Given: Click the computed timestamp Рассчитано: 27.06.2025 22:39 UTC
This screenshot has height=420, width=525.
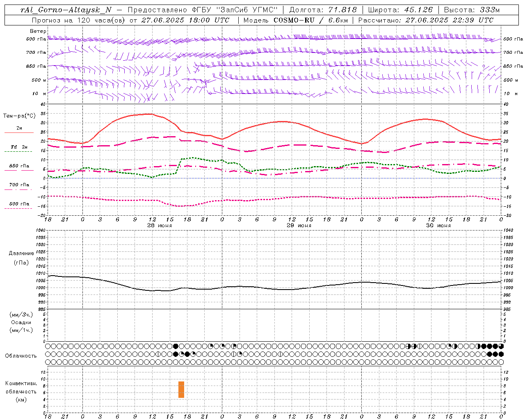Looking at the screenshot, I should (426, 20).
